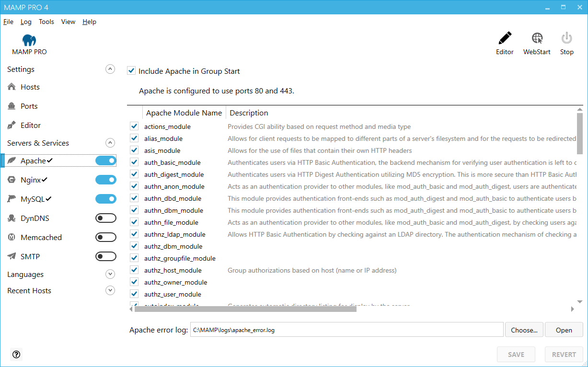
Task: Open Ports via the ship icon
Action: [x=12, y=106]
